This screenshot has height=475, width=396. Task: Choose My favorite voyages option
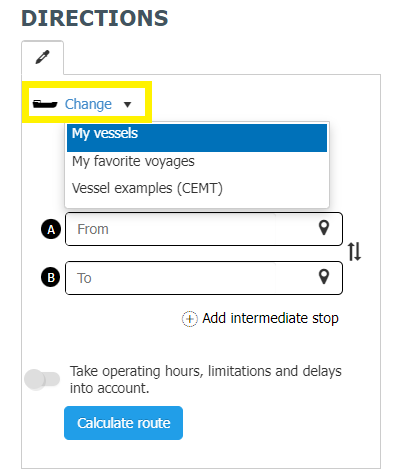[x=197, y=161]
